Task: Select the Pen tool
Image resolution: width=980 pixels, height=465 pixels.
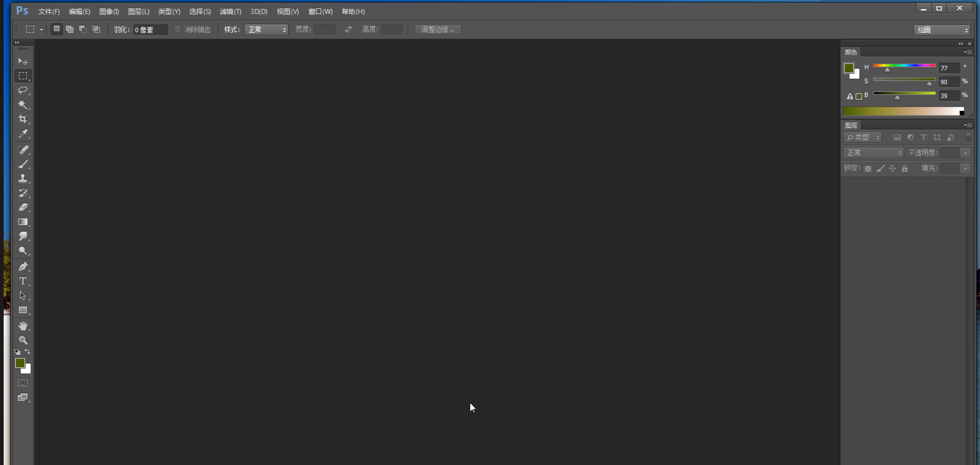Action: [x=23, y=266]
